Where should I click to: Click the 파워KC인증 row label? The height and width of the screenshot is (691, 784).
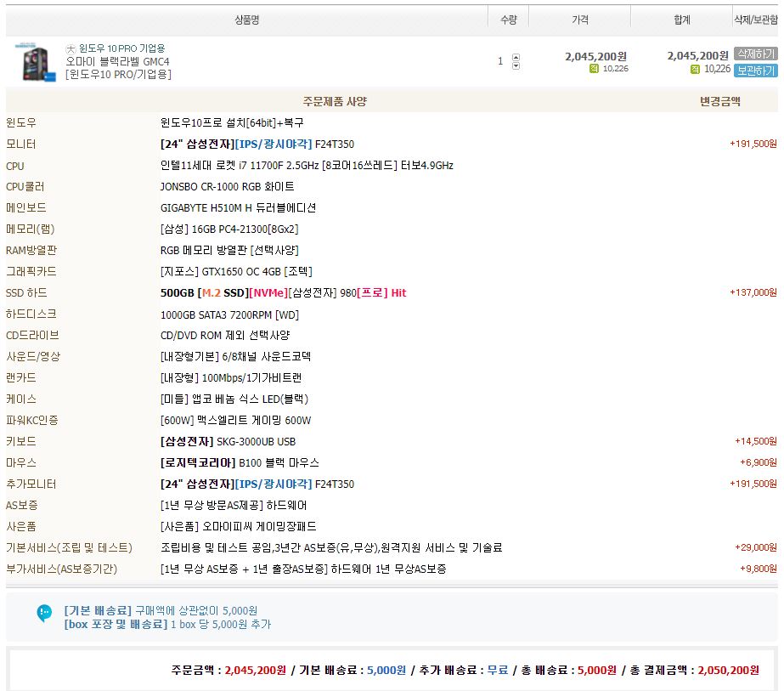[x=32, y=421]
